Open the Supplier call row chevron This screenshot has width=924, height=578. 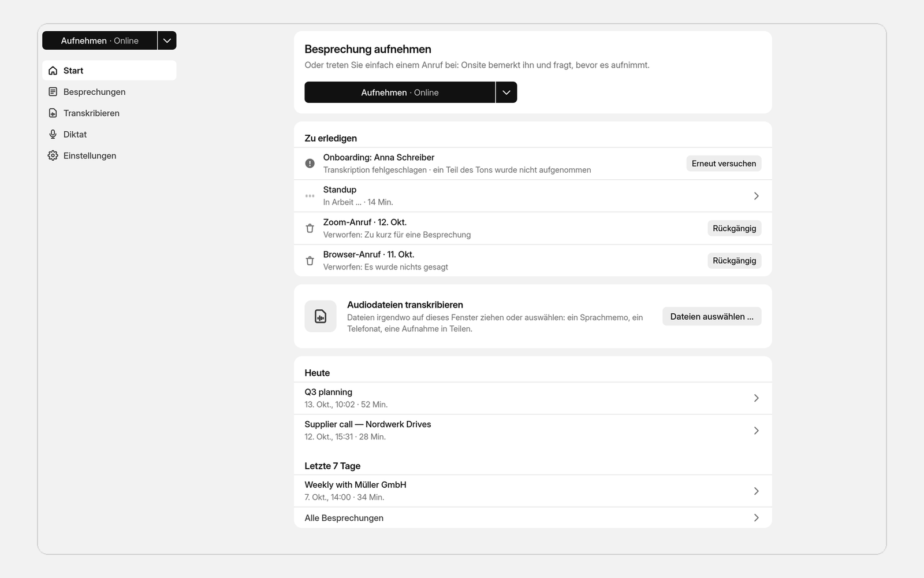coord(757,431)
